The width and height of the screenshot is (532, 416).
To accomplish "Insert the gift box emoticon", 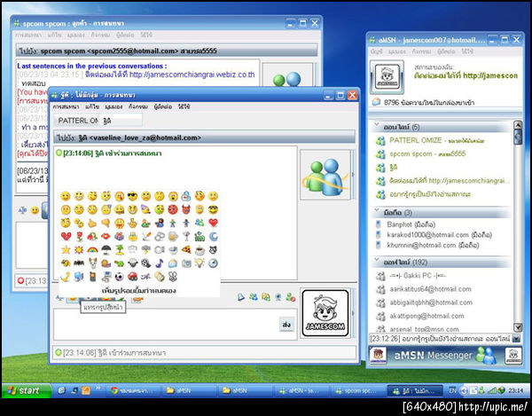I will click(x=119, y=236).
